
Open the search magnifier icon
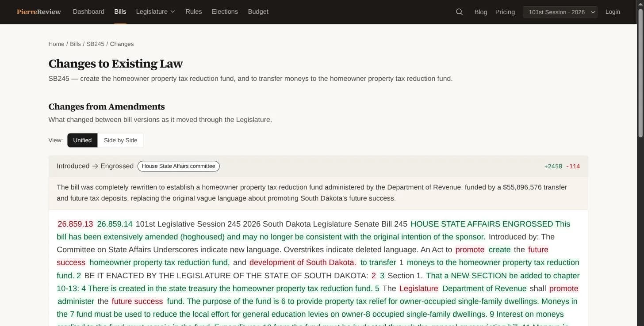pos(459,12)
